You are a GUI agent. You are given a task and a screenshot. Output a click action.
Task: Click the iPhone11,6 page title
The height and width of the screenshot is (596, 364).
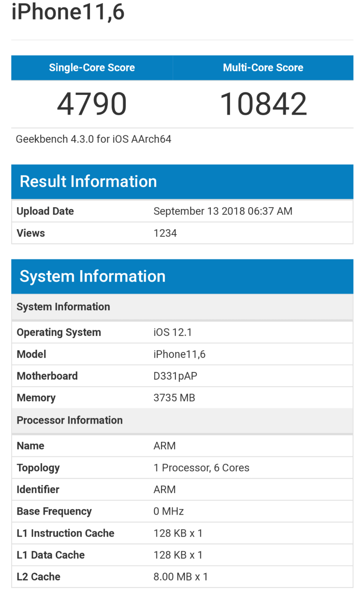[68, 12]
